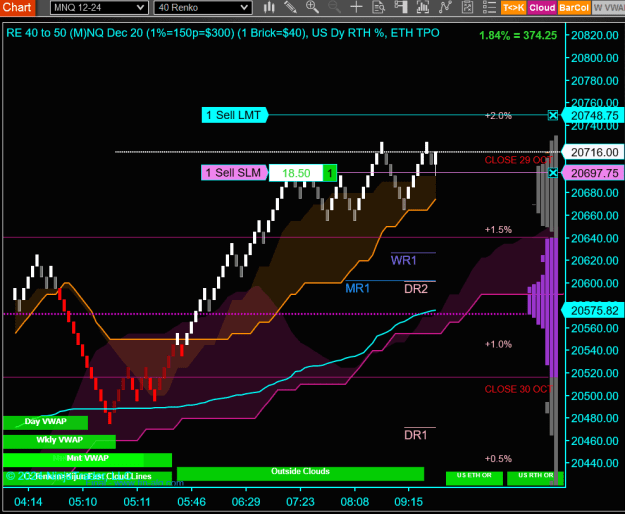This screenshot has height=514, width=625.
Task: Click the DR1 pivot label
Action: coord(415,435)
